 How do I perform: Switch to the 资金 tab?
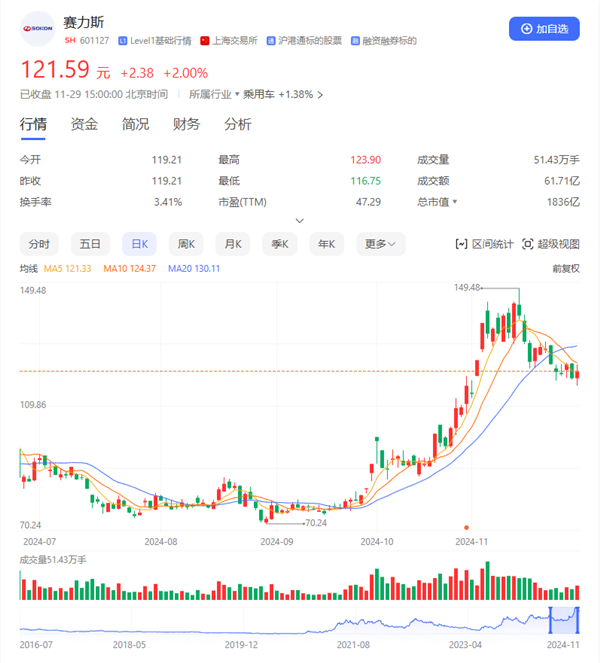(x=84, y=124)
